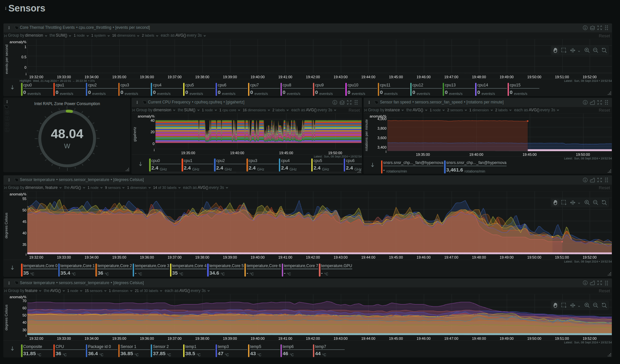Open Sensors section menu beside title
This screenshot has height=364, width=620.
pos(6,9)
